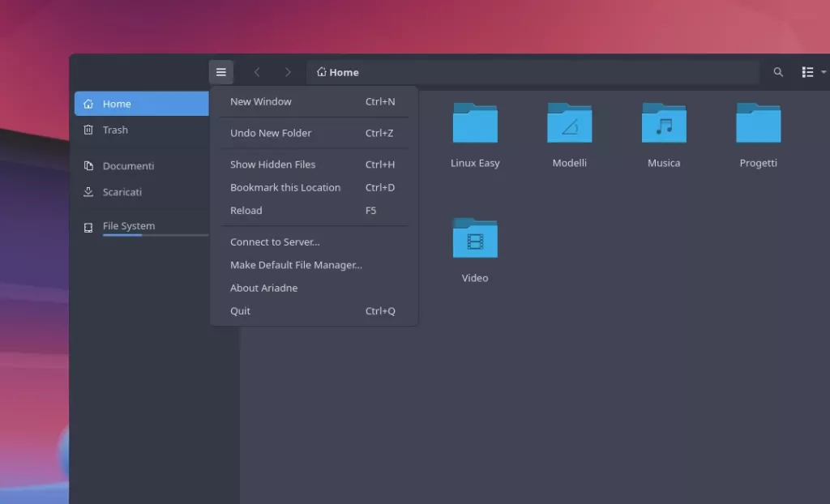830x504 pixels.
Task: Open the Documenti bookmark
Action: tap(141, 166)
